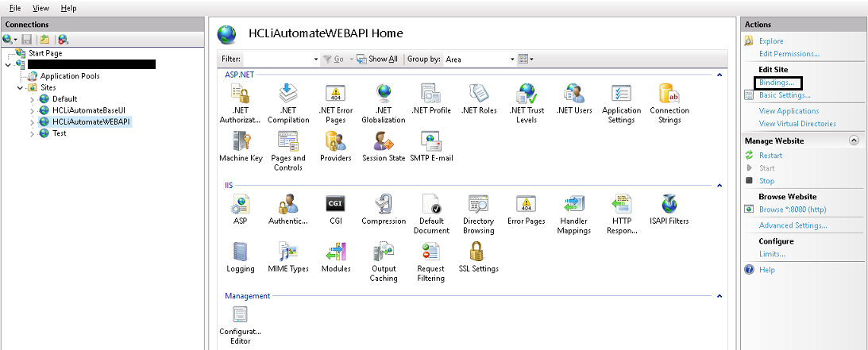Screen dimensions: 868x350
Task: Click View Applications link
Action: pos(789,110)
